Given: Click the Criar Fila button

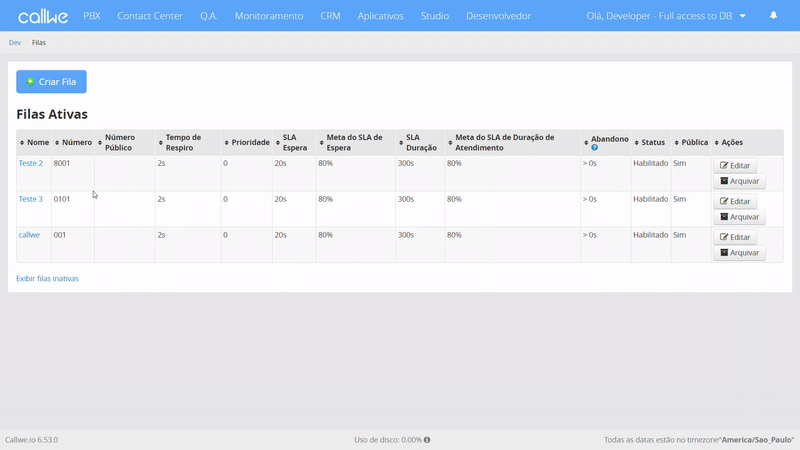Looking at the screenshot, I should [x=52, y=82].
